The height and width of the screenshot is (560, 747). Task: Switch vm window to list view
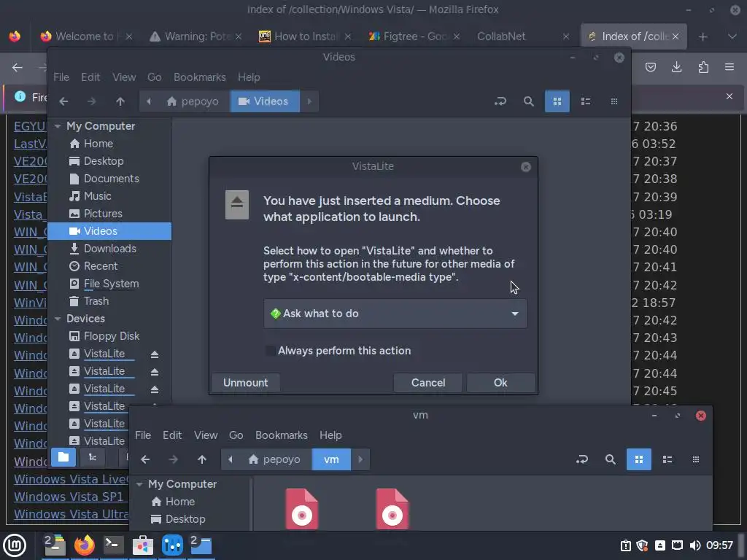pos(667,459)
